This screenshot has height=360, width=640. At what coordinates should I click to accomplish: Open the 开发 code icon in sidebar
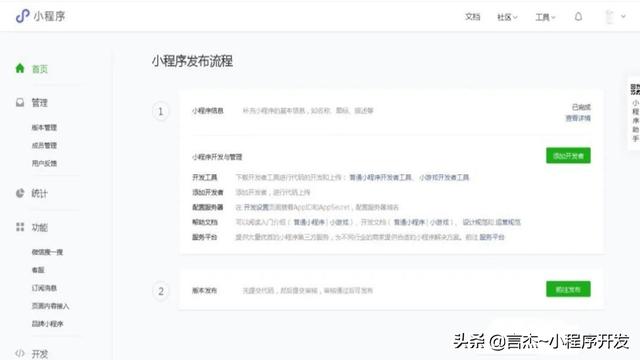click(x=20, y=353)
